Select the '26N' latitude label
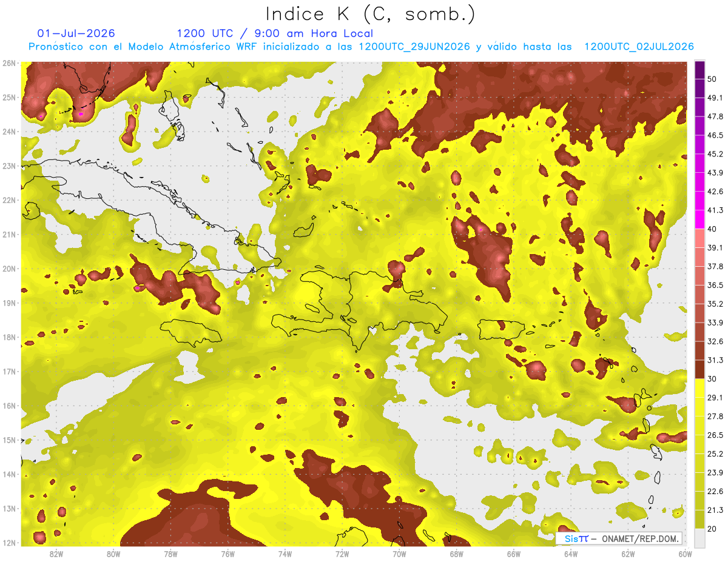This screenshot has width=728, height=562. coord(8,63)
